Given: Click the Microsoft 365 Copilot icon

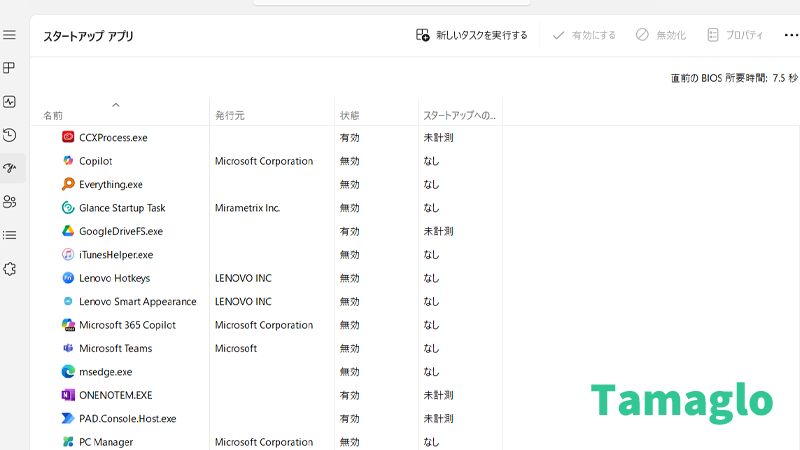Looking at the screenshot, I should point(68,325).
